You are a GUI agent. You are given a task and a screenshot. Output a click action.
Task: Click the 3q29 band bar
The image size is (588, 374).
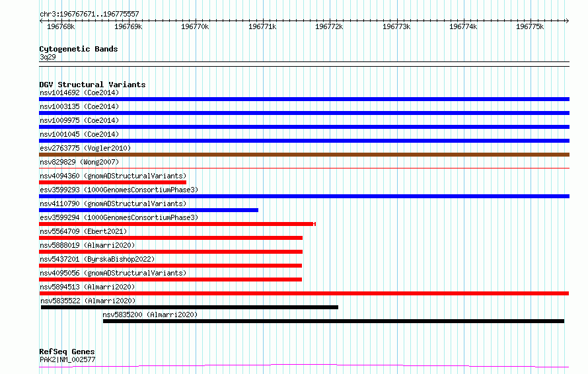[x=304, y=64]
